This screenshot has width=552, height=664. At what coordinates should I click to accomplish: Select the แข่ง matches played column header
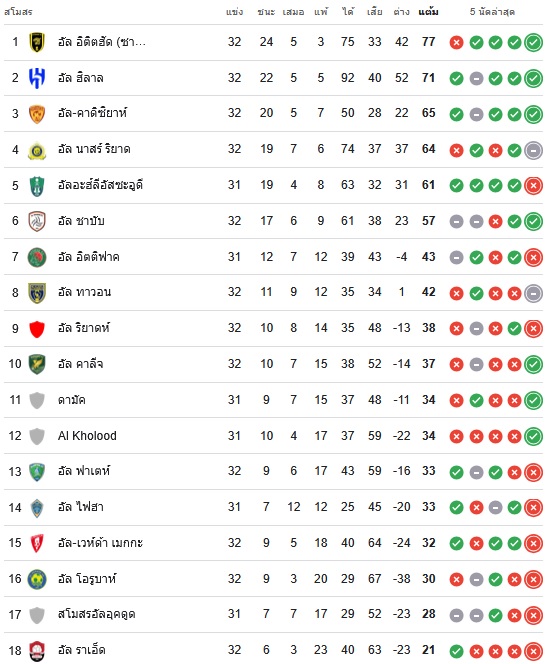click(235, 12)
